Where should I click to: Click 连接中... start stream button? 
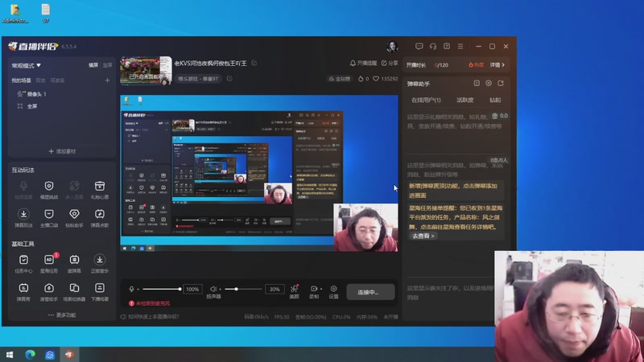(x=370, y=292)
